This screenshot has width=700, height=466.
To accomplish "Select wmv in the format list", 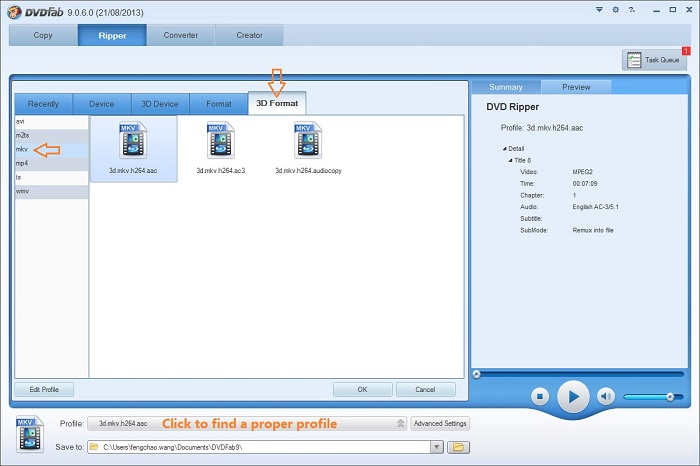I will click(51, 191).
